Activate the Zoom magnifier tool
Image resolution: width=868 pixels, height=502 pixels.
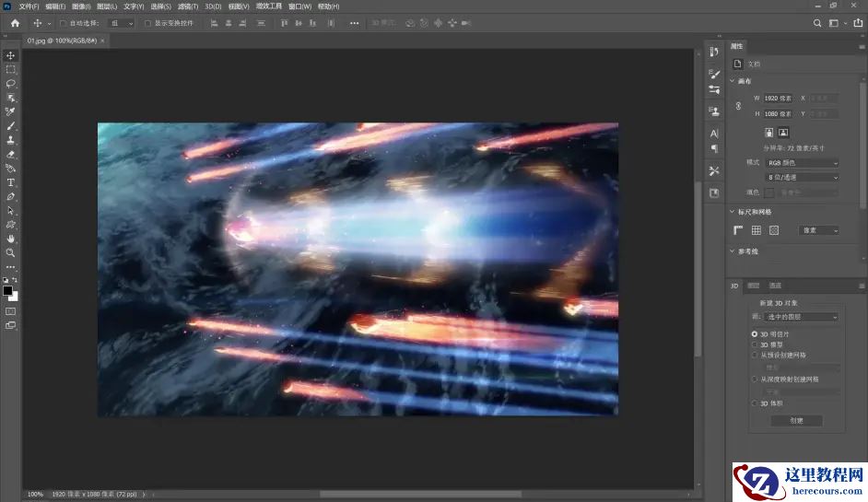(11, 252)
